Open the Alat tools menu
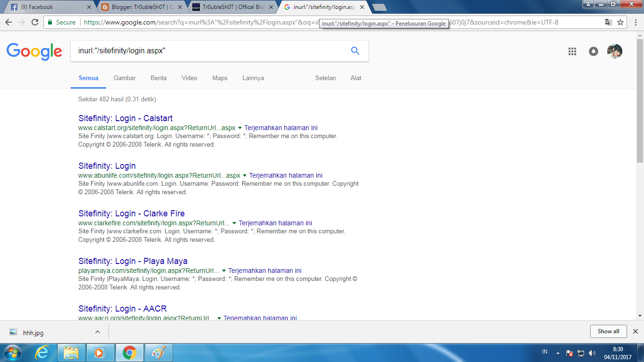The image size is (644, 362). point(356,78)
